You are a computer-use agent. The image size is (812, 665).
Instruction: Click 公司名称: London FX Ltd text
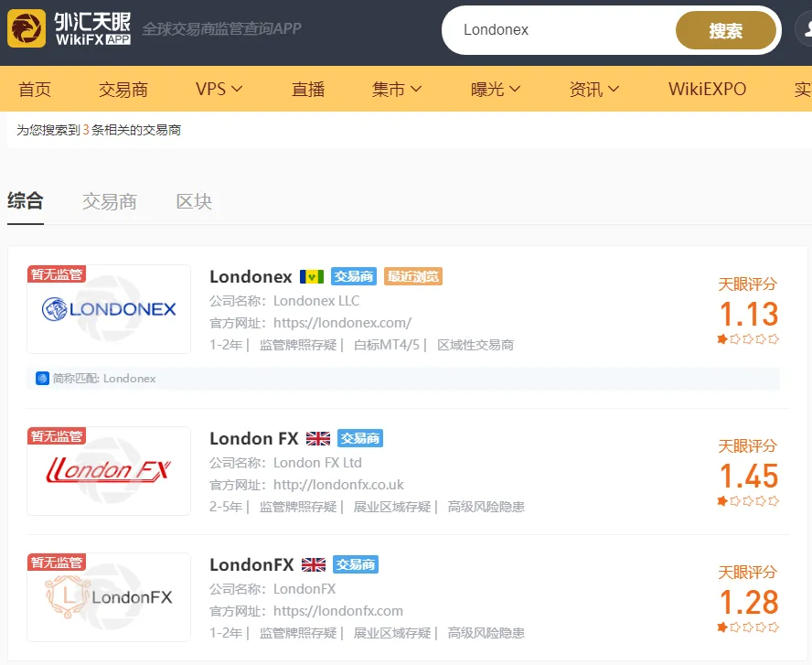click(285, 463)
